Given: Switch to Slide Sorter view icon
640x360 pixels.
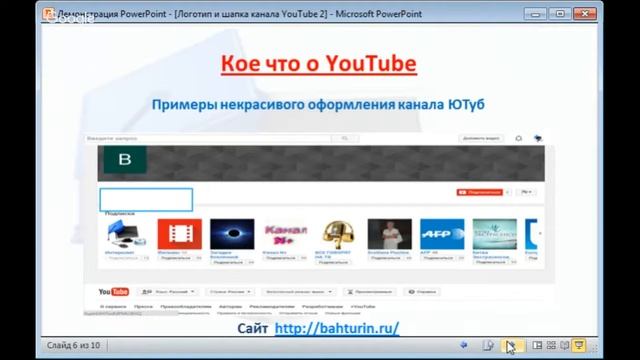Looking at the screenshot, I should pyautogui.click(x=551, y=345).
